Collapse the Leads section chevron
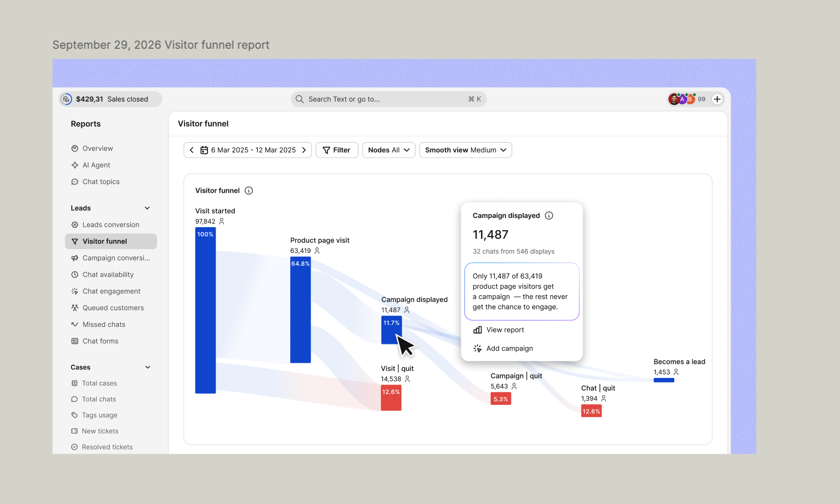Image resolution: width=840 pixels, height=504 pixels. tap(147, 208)
